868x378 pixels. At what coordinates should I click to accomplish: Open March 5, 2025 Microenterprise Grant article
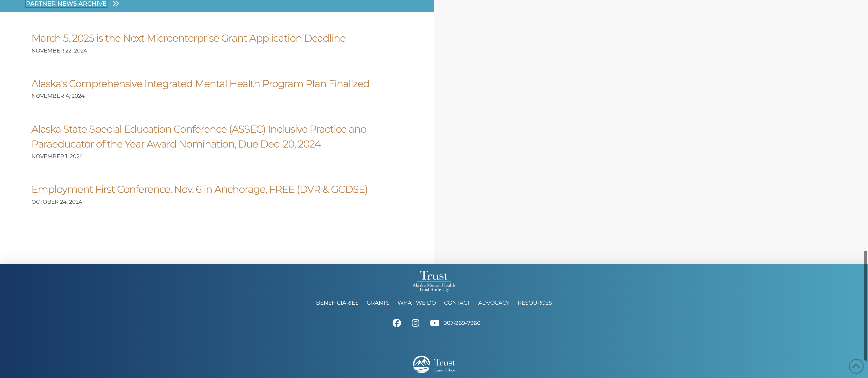click(x=188, y=38)
